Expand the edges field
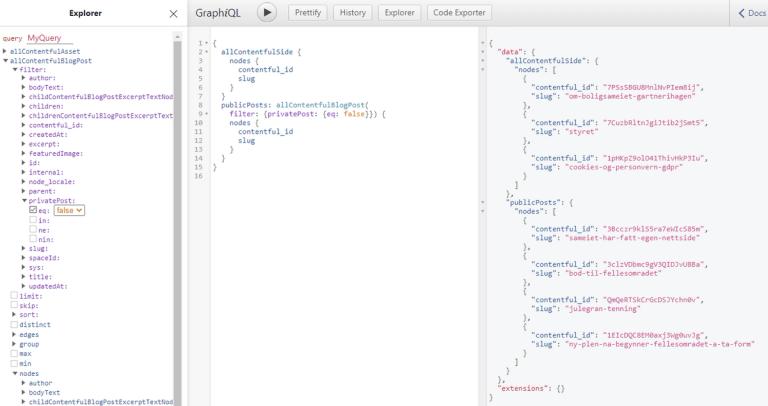Screen dimensions: 768x406 (x=14, y=334)
